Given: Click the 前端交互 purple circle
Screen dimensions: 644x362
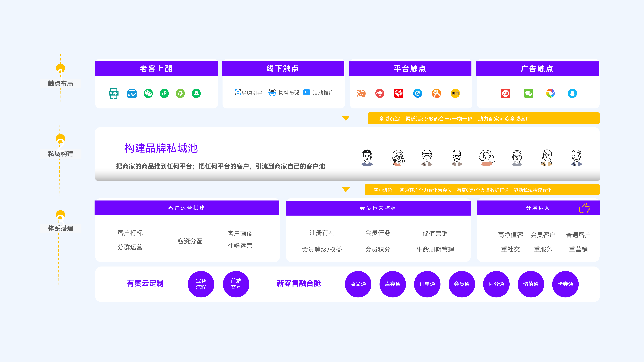Looking at the screenshot, I should coord(236,284).
